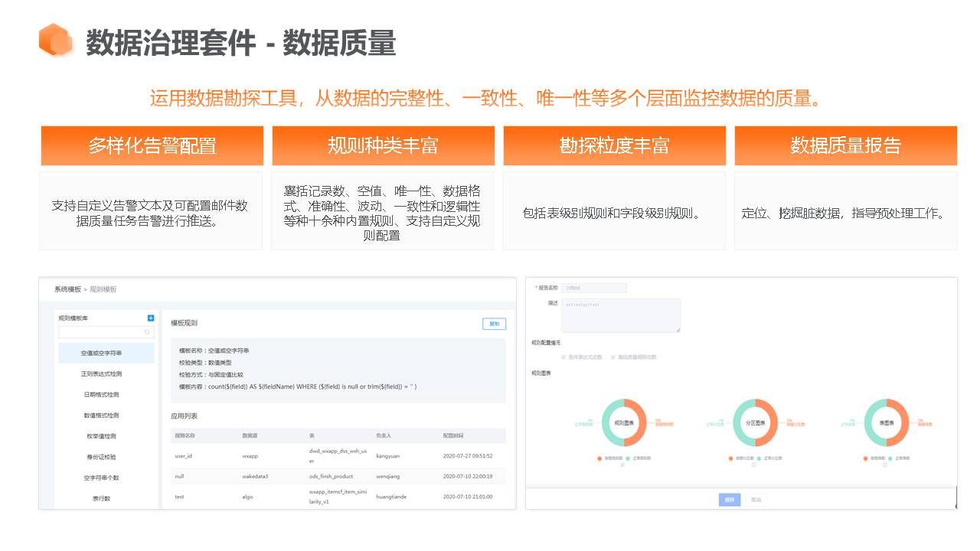Click the 报告名称 input field
The image size is (980, 551).
593,288
